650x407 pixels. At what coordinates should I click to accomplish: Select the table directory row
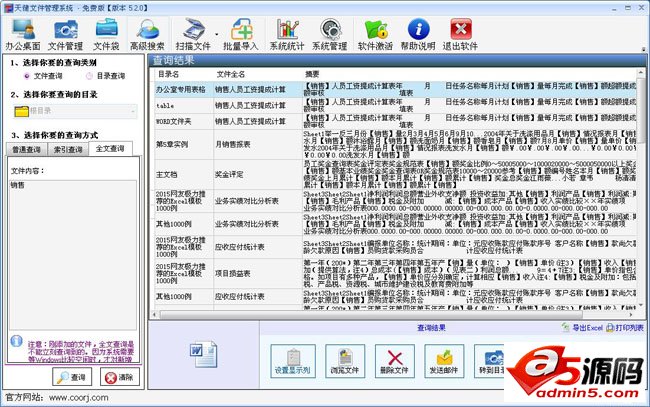click(395, 105)
